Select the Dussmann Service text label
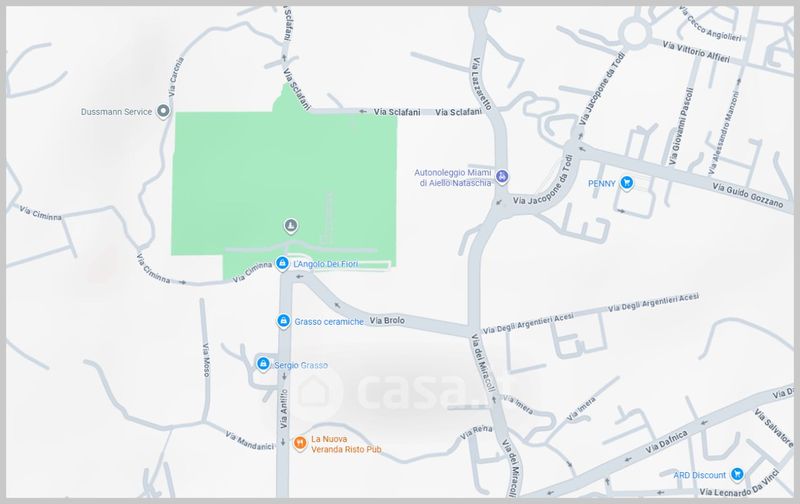The image size is (800, 504). click(116, 112)
